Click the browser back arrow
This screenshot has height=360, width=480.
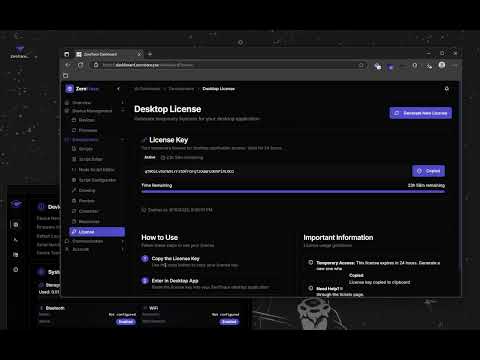[x=68, y=65]
